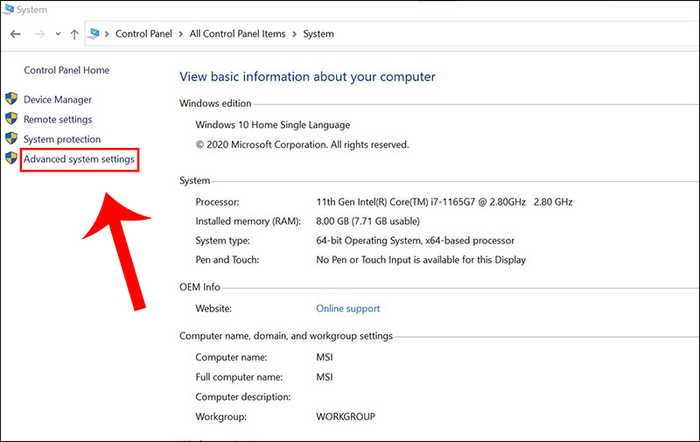Click 'View basic information about your computer' heading
The height and width of the screenshot is (442, 700).
click(x=307, y=77)
